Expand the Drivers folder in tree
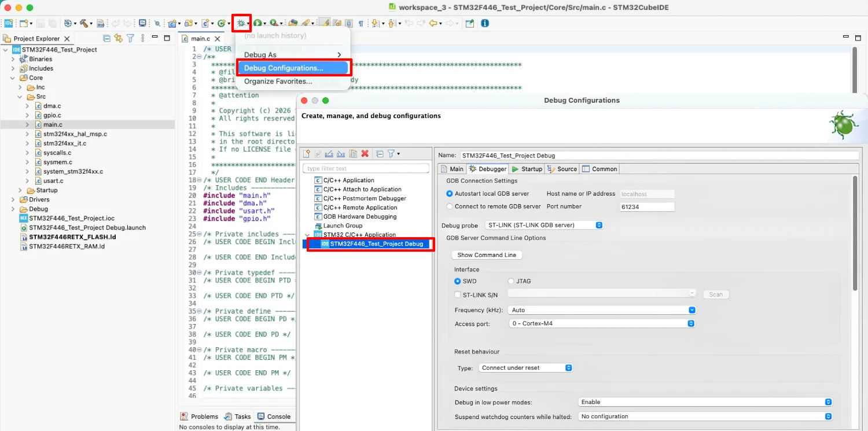868x431 pixels. (x=13, y=200)
